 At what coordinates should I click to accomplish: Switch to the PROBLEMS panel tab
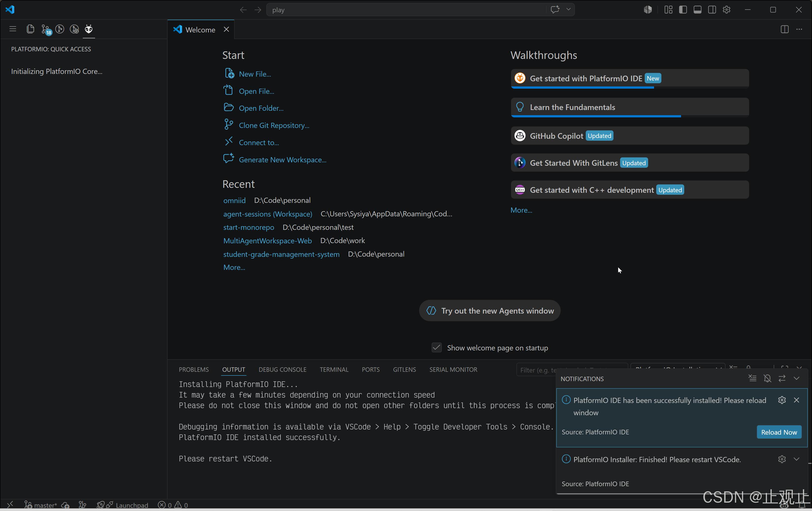pos(194,369)
